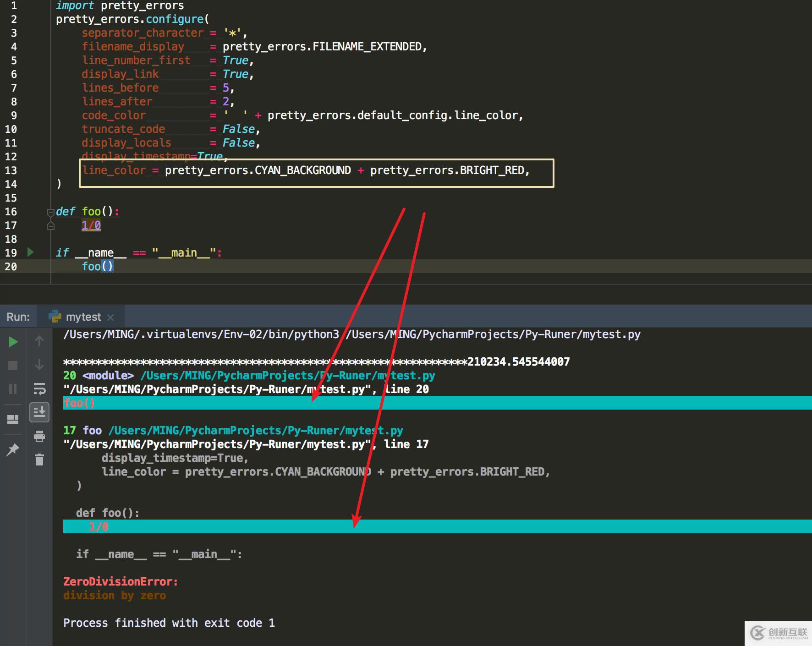This screenshot has width=812, height=646.
Task: Click the "mytest.py", line 20 traceback link
Action: coord(246,389)
